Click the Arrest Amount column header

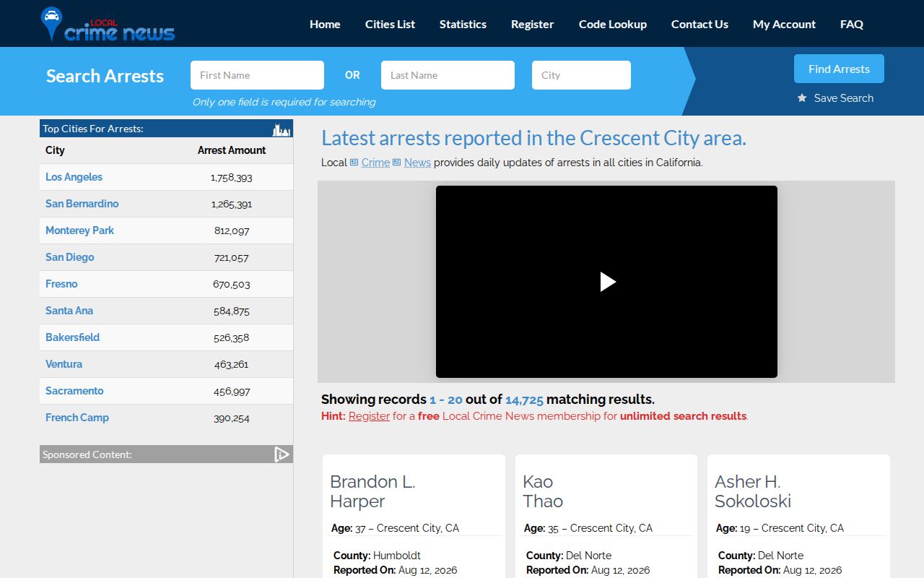(x=232, y=150)
